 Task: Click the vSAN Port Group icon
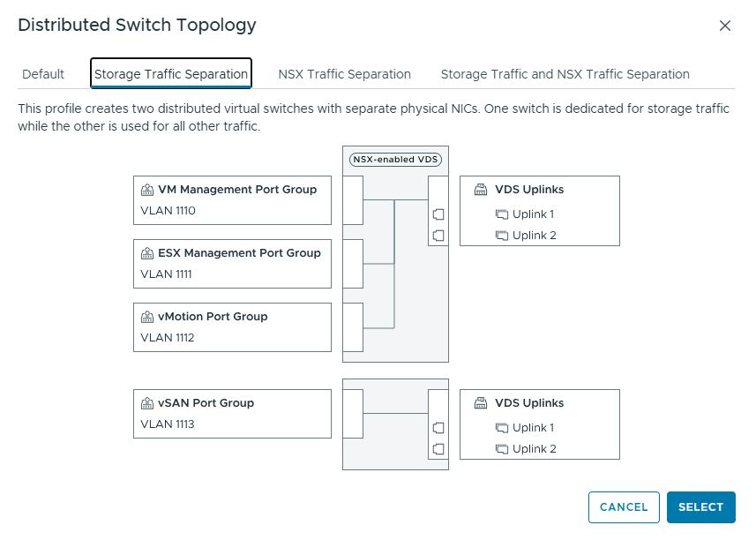(147, 403)
